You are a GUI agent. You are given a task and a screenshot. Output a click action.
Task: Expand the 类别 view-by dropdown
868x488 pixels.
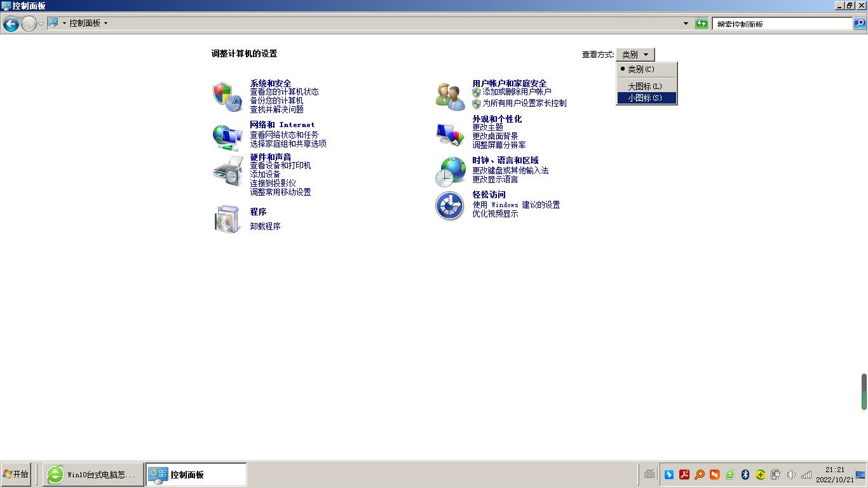(635, 55)
